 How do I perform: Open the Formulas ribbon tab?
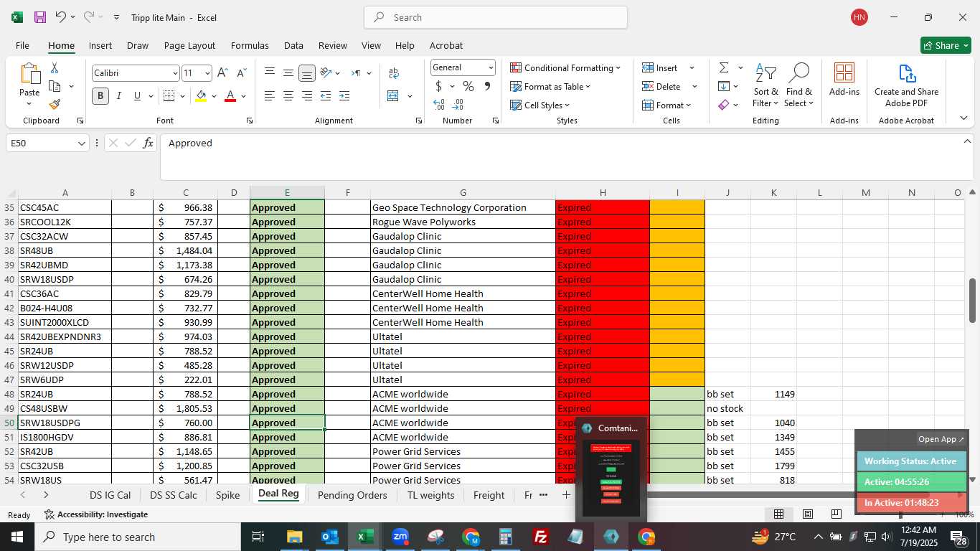250,45
